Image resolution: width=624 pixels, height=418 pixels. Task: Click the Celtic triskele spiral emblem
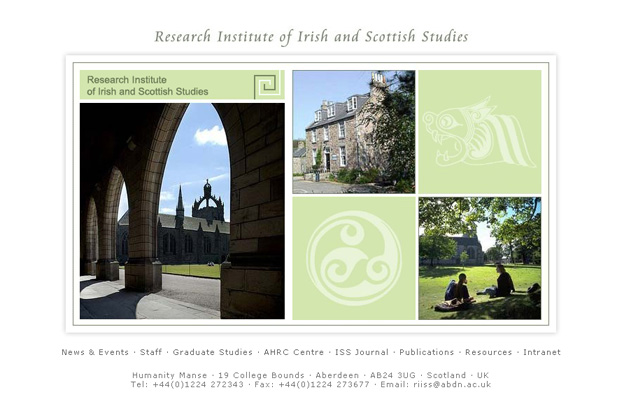[354, 258]
